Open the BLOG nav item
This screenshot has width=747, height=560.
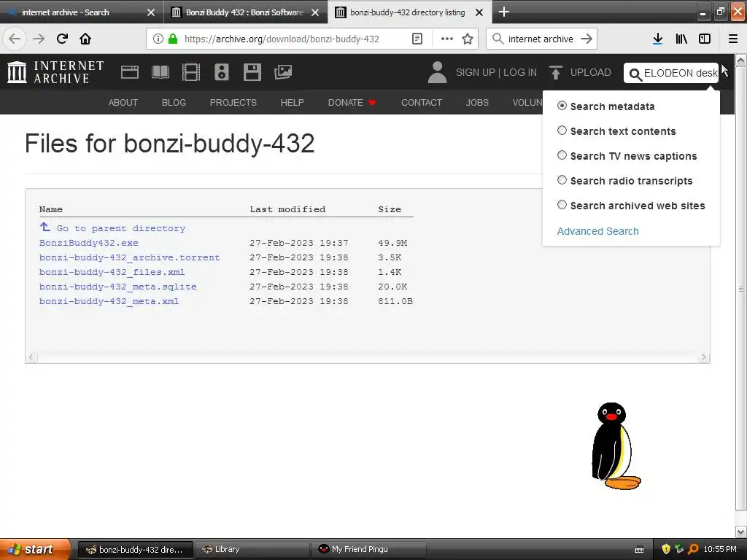(174, 102)
